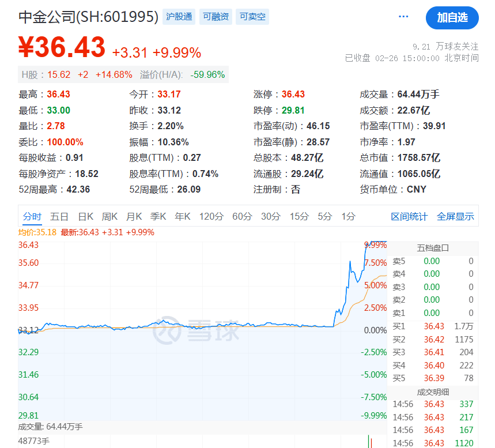Image resolution: width=495 pixels, height=448 pixels.
Task: Click the three-dot more options icon
Action: click(403, 17)
